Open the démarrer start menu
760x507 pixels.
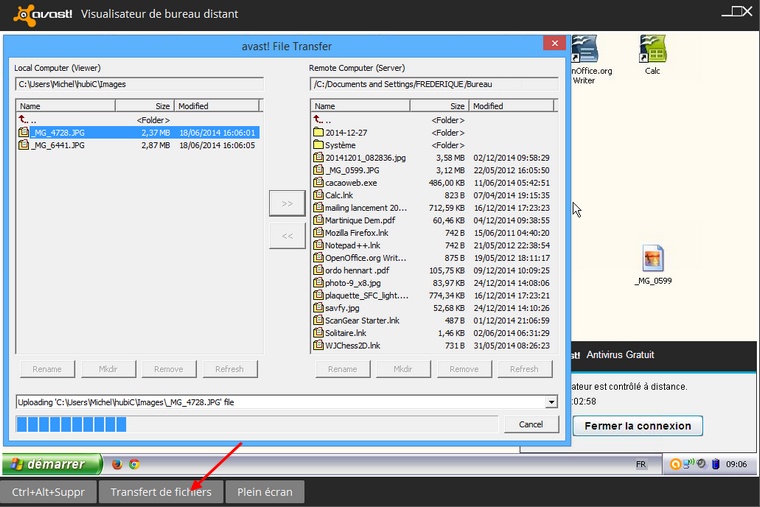pyautogui.click(x=52, y=464)
